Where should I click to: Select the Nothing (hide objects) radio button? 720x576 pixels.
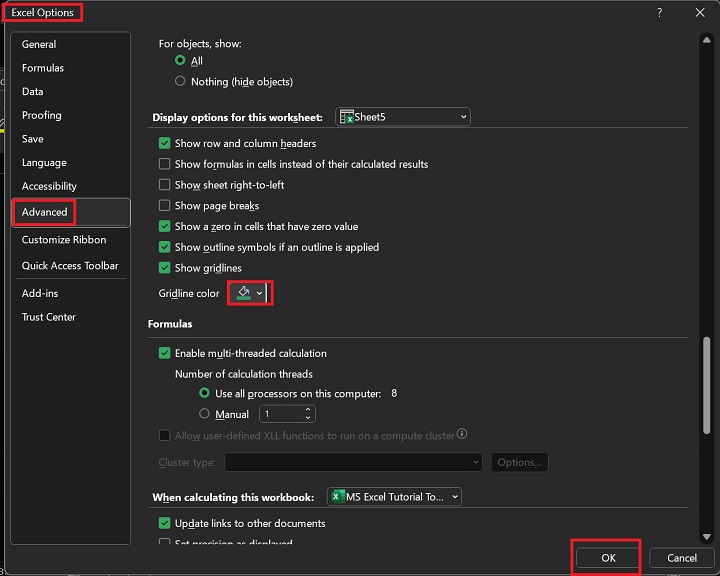[180, 82]
